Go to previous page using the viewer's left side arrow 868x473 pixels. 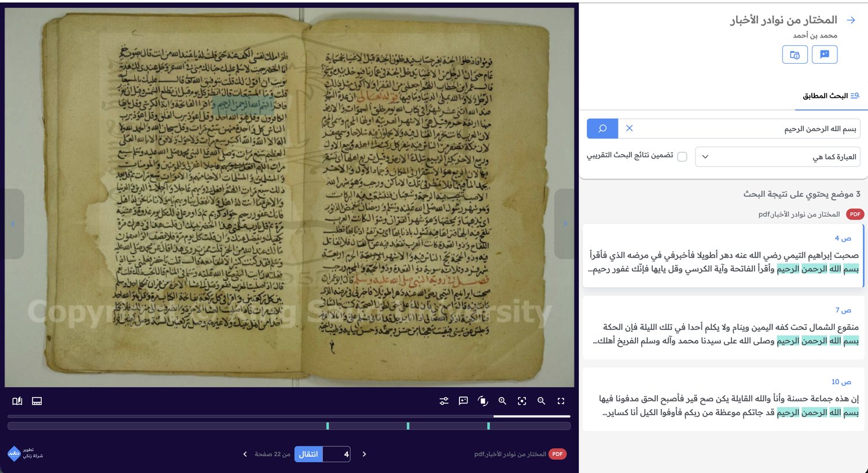(x=14, y=223)
